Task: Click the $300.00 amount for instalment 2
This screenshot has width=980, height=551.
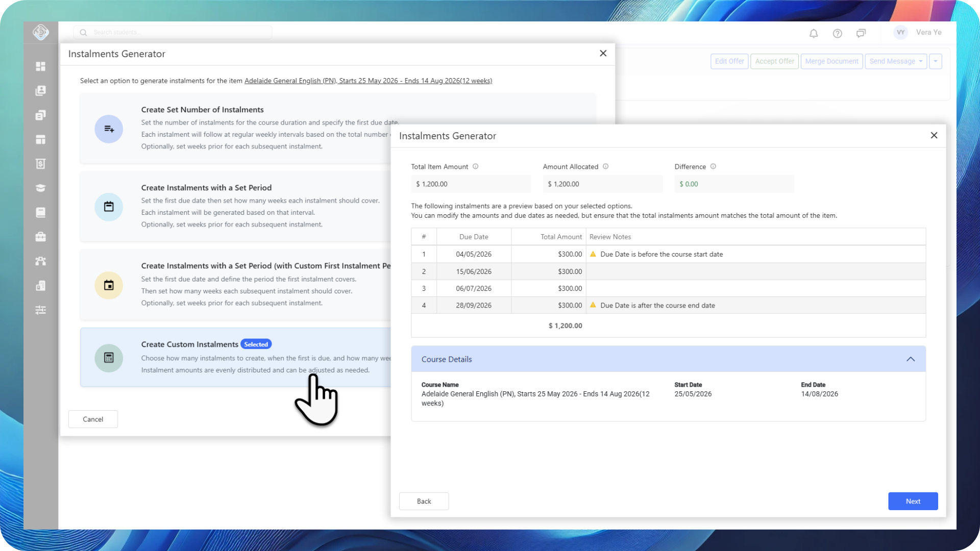Action: click(570, 271)
